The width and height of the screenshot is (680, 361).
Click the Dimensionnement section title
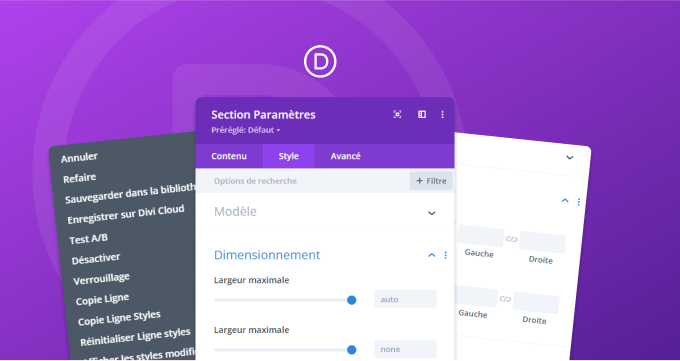(x=267, y=255)
